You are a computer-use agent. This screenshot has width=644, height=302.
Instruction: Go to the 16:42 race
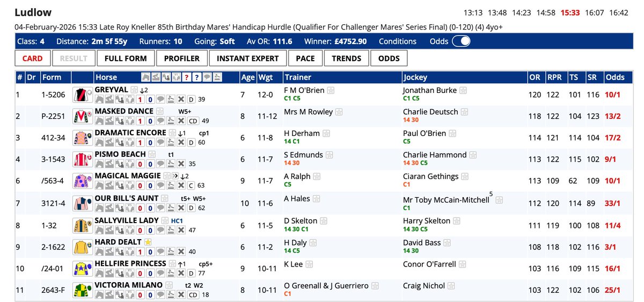click(619, 12)
